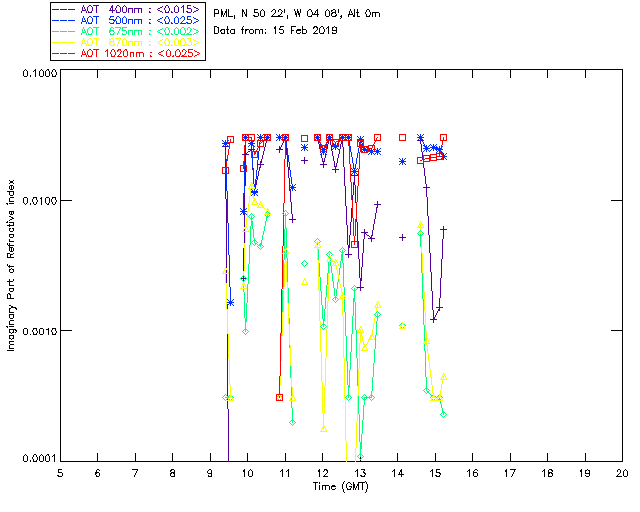
Task: Click the x-axis tick label 18
Action: [x=548, y=473]
